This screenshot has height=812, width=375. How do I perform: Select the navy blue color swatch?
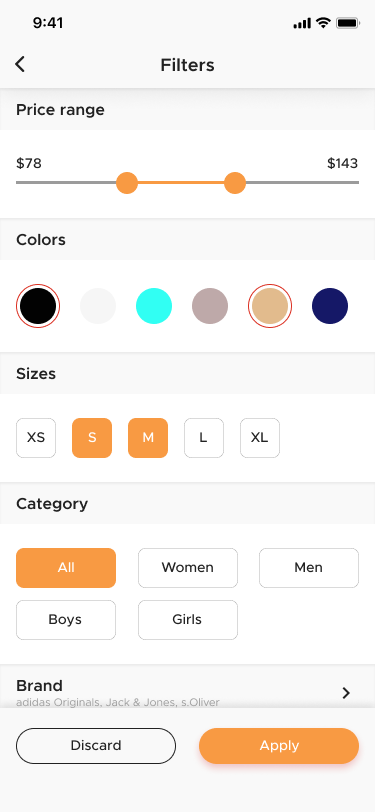click(330, 306)
